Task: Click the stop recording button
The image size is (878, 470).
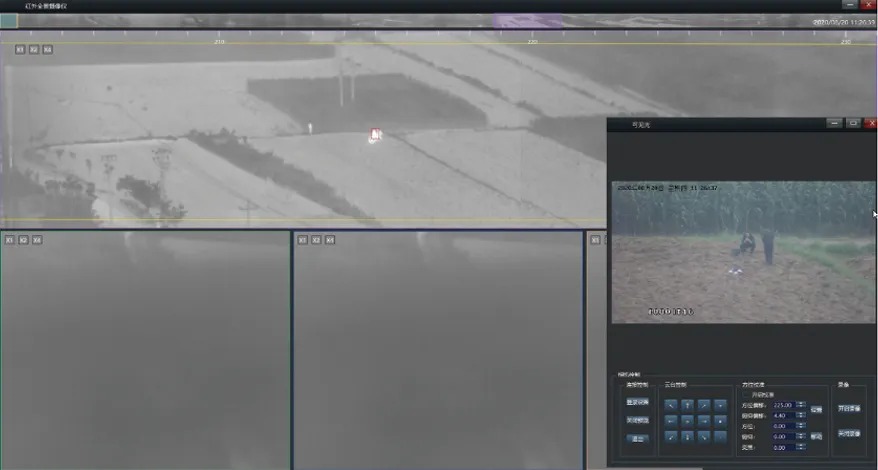Action: pos(849,433)
